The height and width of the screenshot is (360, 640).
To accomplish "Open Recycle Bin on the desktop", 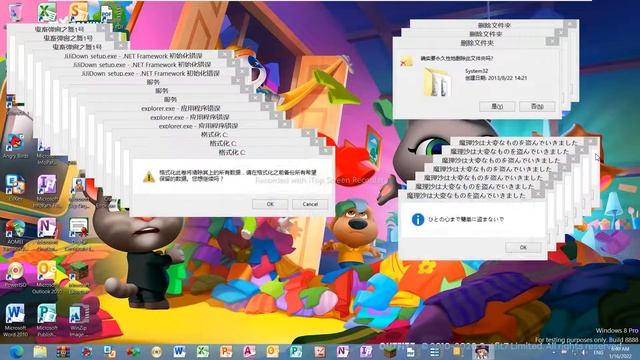I will 16,12.
